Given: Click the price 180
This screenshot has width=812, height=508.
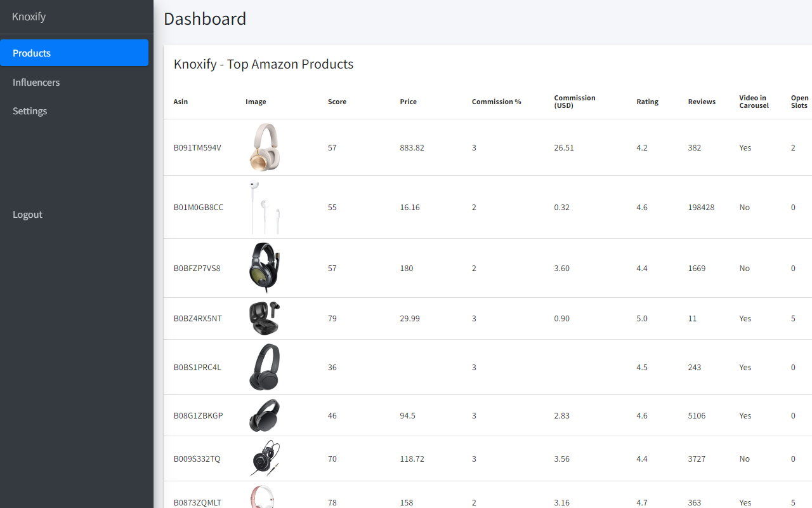Looking at the screenshot, I should click(x=407, y=268).
